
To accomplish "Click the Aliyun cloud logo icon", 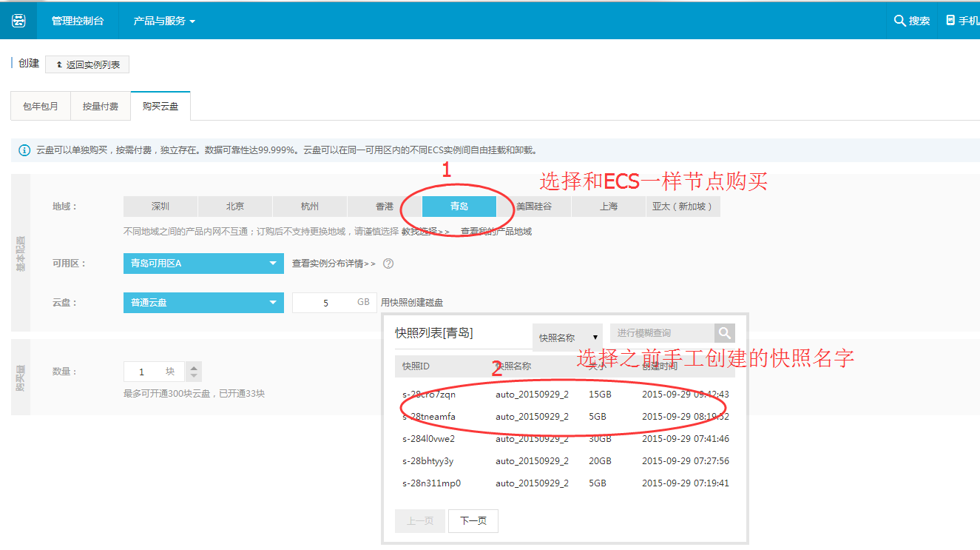I will (x=18, y=21).
